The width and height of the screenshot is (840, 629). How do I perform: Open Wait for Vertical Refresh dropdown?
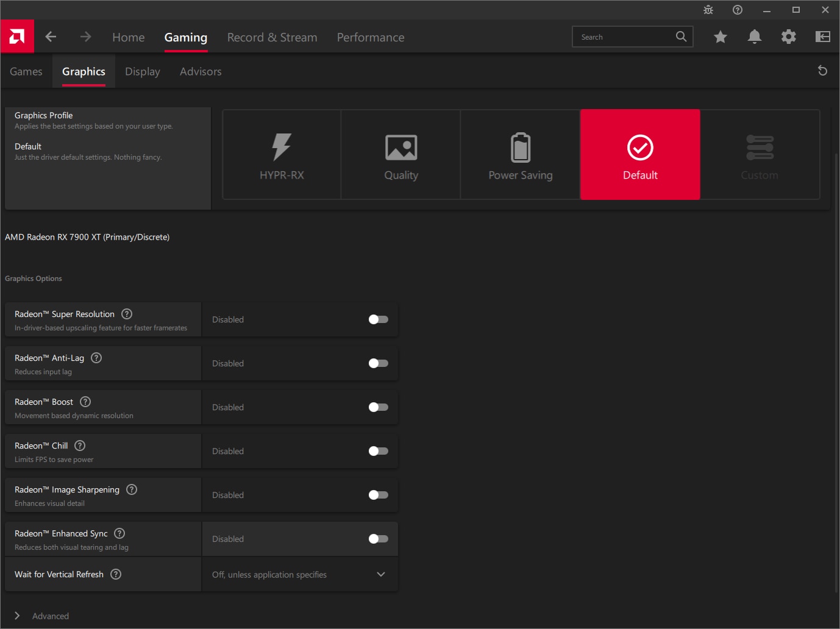pyautogui.click(x=300, y=574)
